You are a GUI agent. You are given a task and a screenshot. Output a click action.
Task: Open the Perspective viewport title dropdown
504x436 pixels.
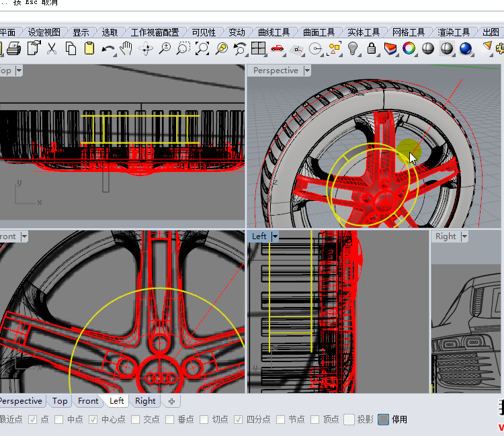pos(307,71)
